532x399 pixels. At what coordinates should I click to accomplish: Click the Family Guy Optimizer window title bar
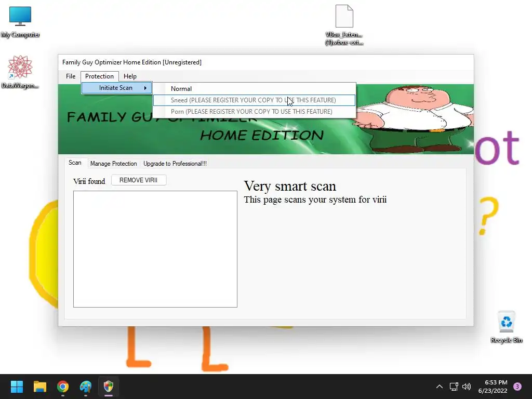(x=265, y=62)
